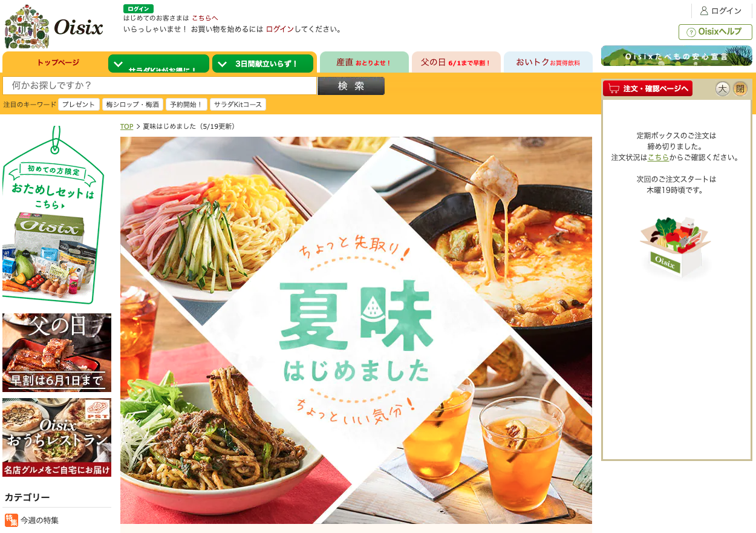Open the Oisixヘルプ help button
The height and width of the screenshot is (533, 756).
coord(715,32)
